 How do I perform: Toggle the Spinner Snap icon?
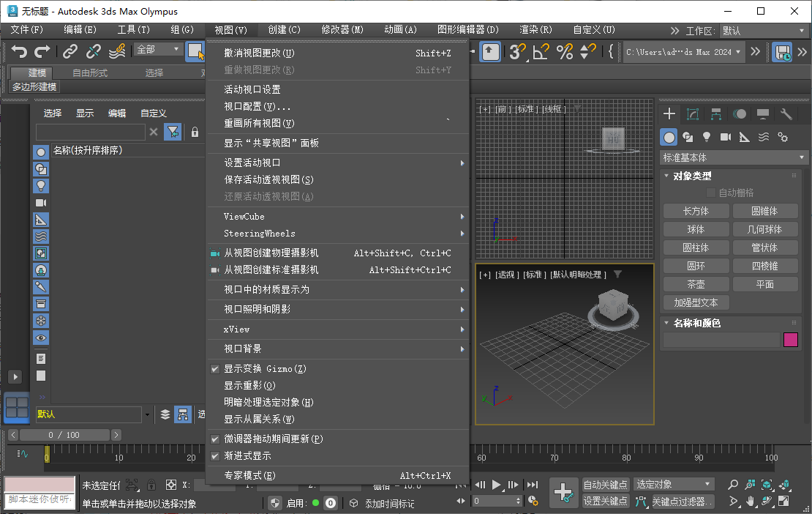[x=587, y=51]
